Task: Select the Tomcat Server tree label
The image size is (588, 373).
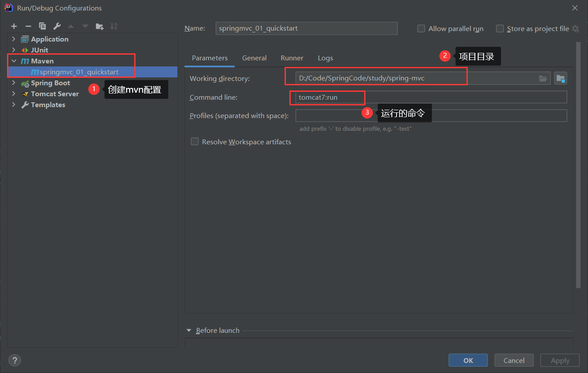Action: pyautogui.click(x=55, y=94)
